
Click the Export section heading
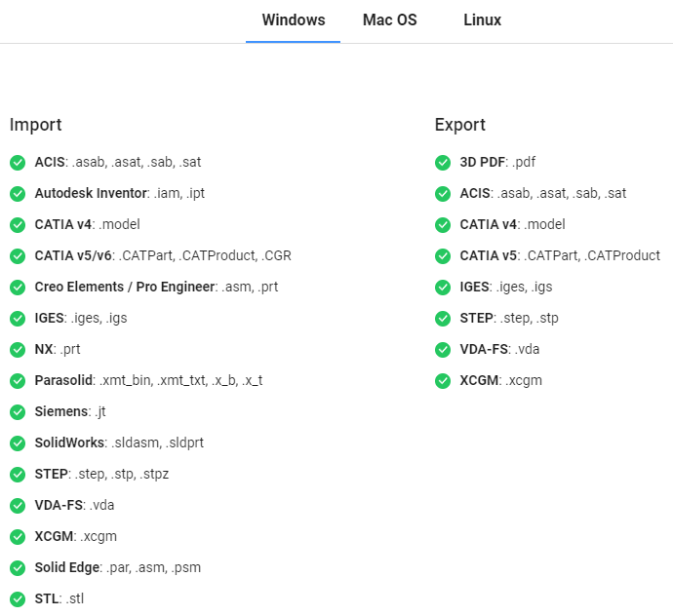tap(459, 125)
